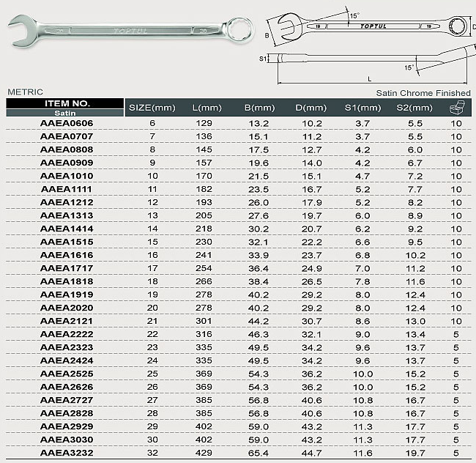Image resolution: width=476 pixels, height=463 pixels.
Task: Select item number AAEA2727
Action: (x=67, y=400)
